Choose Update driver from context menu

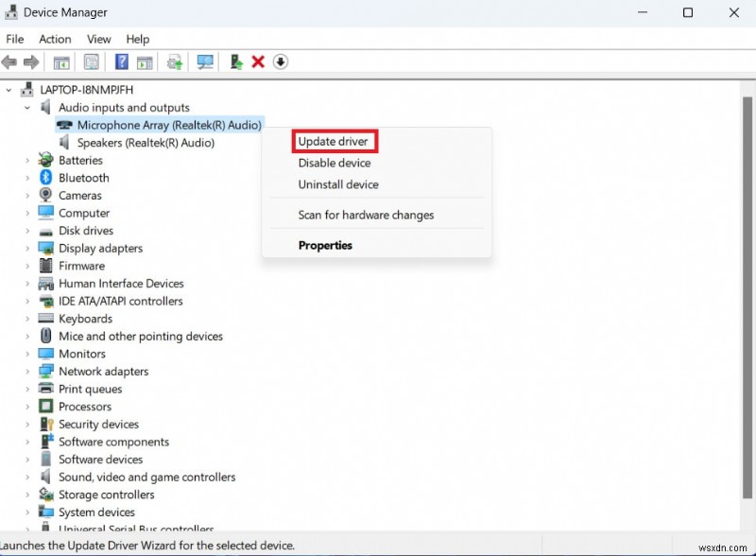(334, 142)
